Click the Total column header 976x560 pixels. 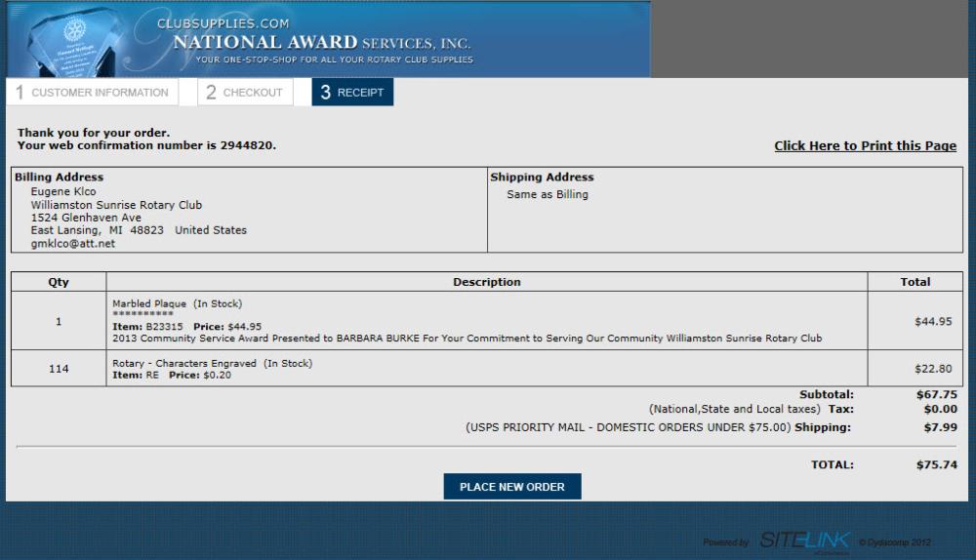coord(915,282)
